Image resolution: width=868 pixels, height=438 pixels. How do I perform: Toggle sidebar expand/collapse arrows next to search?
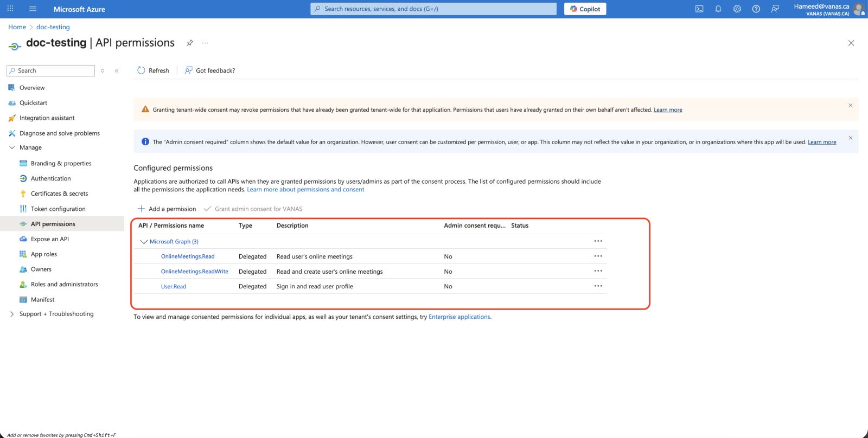[103, 70]
